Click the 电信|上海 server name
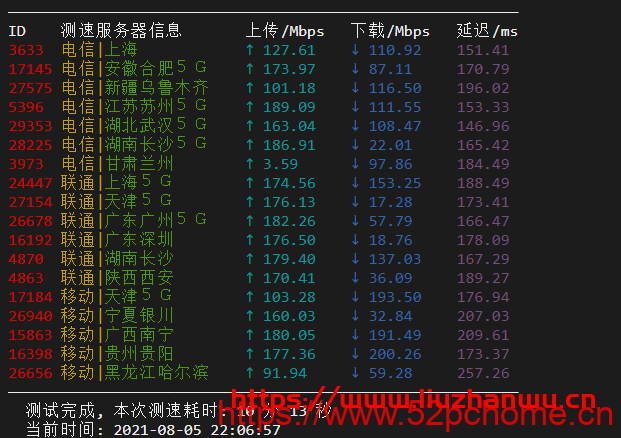Screen dimensions: 621x438 (99, 50)
